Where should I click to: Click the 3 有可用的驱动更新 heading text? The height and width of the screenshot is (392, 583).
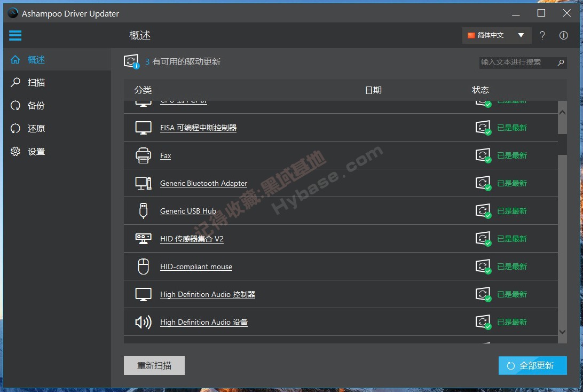click(x=183, y=62)
